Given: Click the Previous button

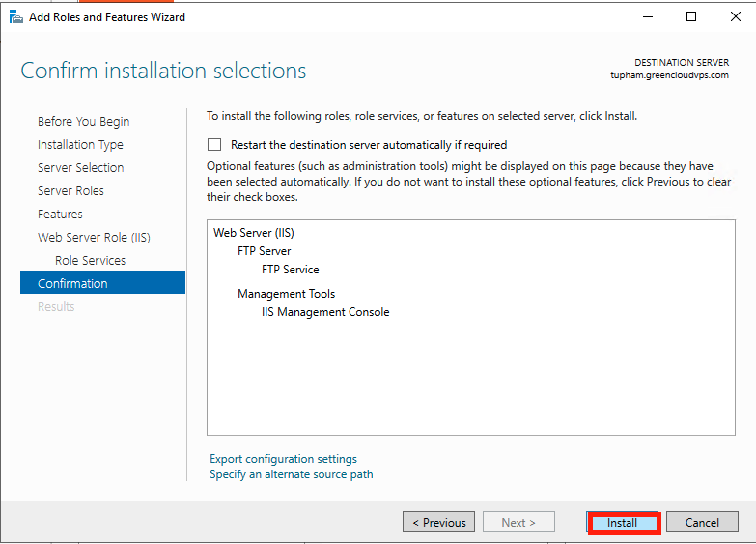Looking at the screenshot, I should pos(438,523).
